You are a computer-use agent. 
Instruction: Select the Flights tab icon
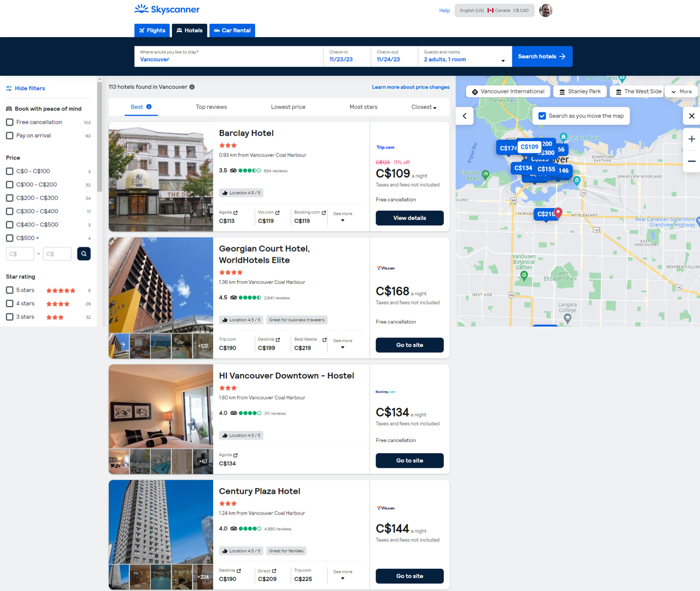[x=142, y=30]
